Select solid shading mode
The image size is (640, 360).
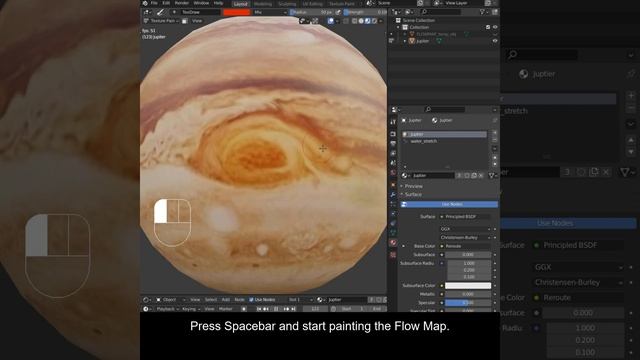(361, 21)
